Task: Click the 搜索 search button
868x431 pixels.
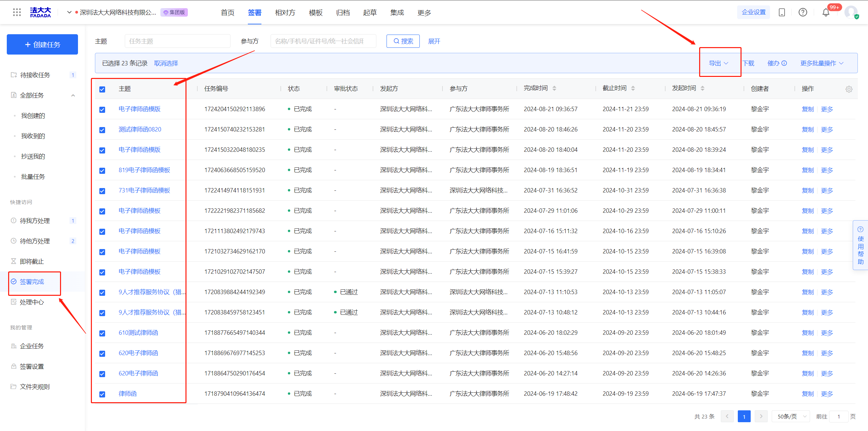Action: click(403, 41)
